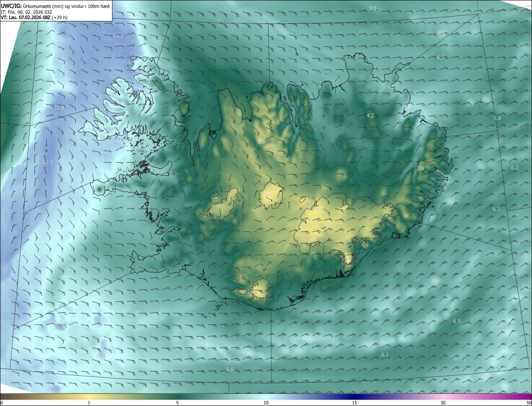Select the 50 tick on the color scale
Image resolution: width=532 pixels, height=406 pixels.
529,403
